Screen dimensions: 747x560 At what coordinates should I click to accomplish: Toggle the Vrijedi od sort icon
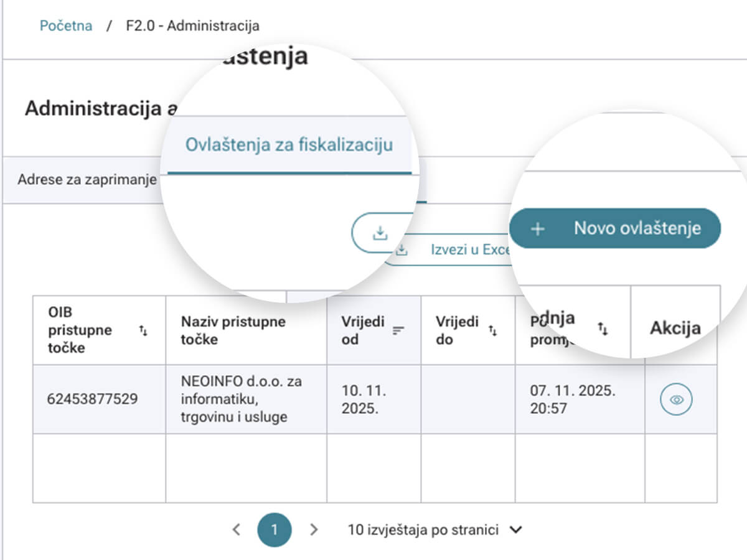[x=398, y=330]
